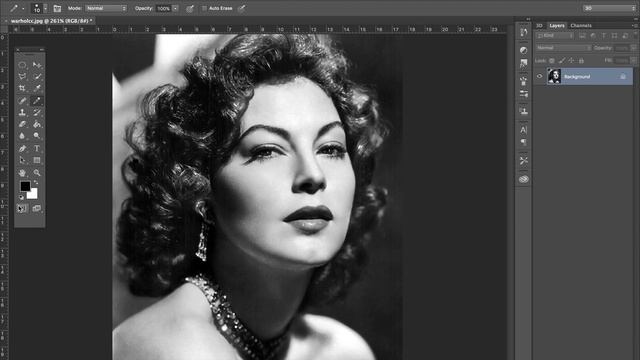
Task: Toggle Quick Mask mode
Action: point(22,209)
